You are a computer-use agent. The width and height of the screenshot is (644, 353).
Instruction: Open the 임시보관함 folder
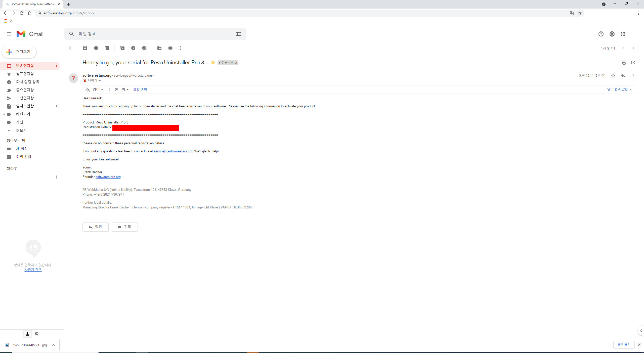(x=30, y=106)
